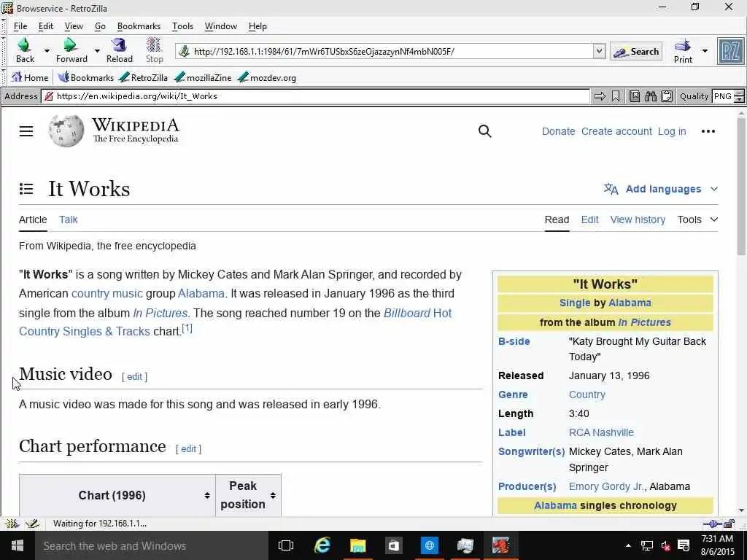Open the Window menu

[220, 26]
